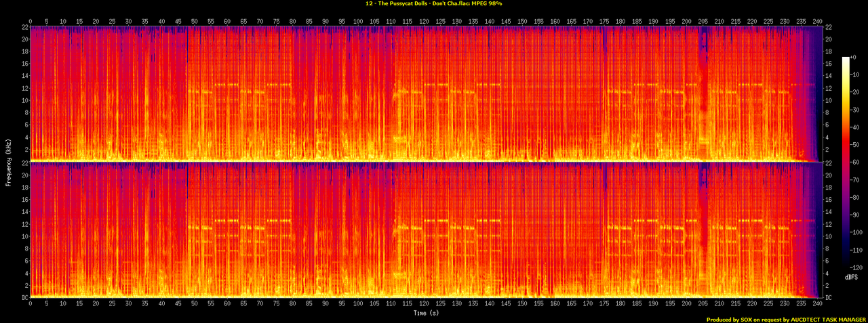Click the "-40" value on the dBFS scale
Screen dimensions: 868x323
tap(855, 128)
